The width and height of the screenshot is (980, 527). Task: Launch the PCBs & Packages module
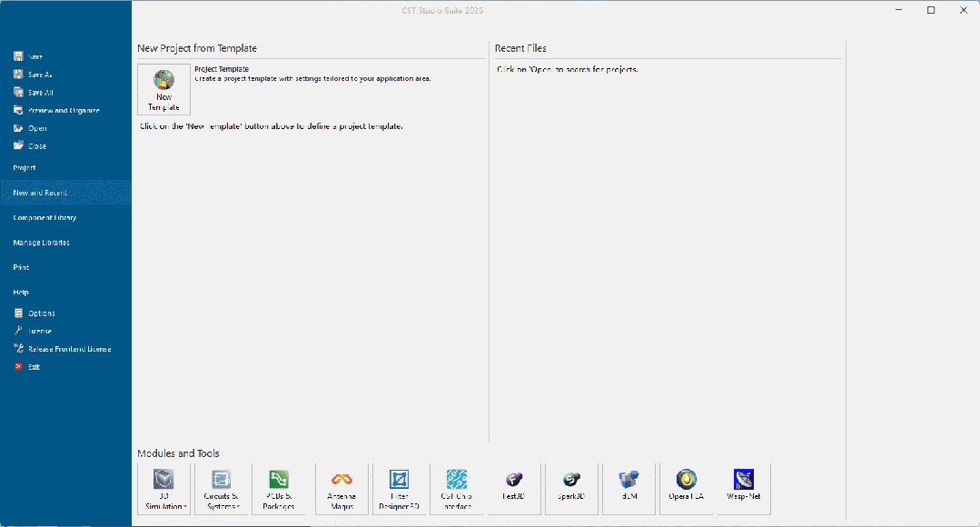279,490
